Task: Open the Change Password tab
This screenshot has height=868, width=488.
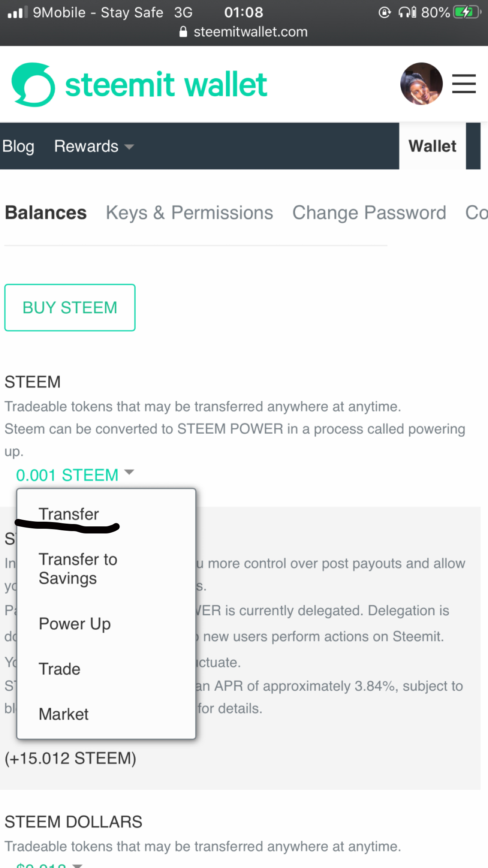Action: pyautogui.click(x=369, y=213)
